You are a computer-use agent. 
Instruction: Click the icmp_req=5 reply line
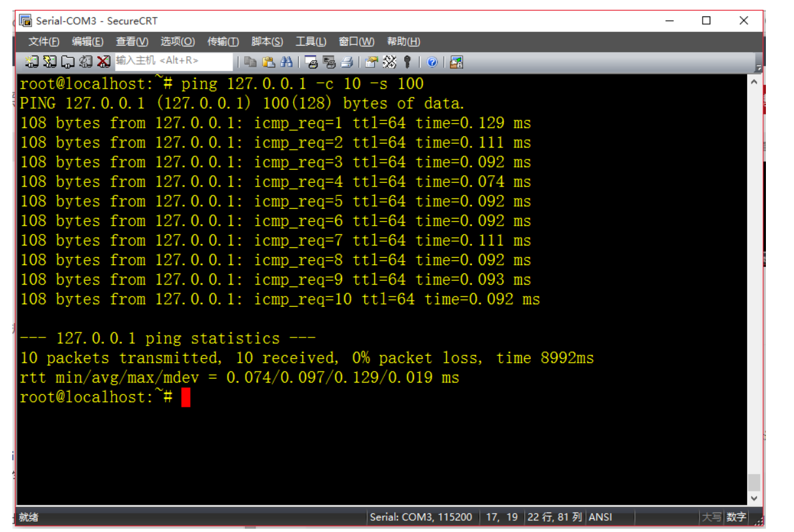(275, 201)
